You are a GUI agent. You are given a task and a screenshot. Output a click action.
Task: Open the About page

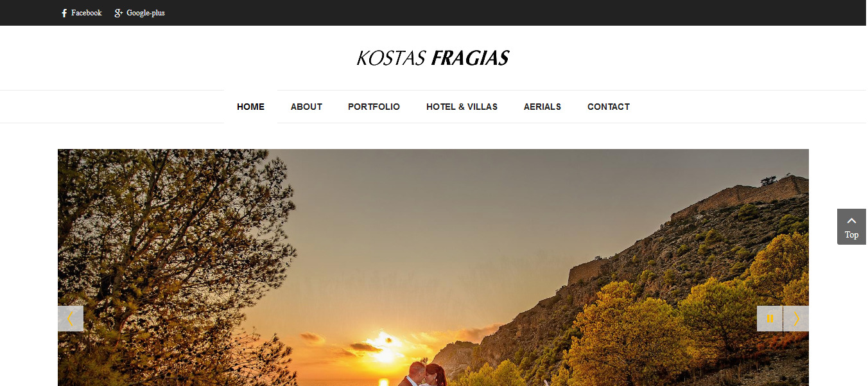(306, 107)
